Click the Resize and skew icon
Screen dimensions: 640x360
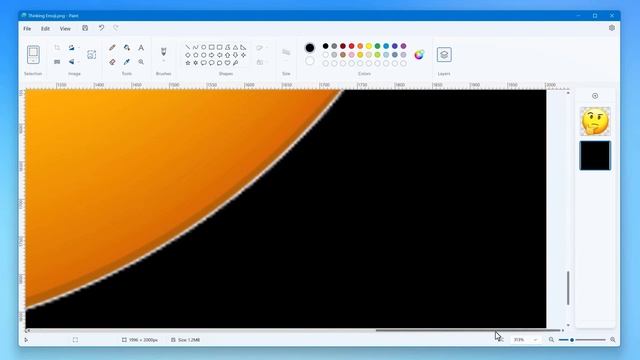[57, 62]
